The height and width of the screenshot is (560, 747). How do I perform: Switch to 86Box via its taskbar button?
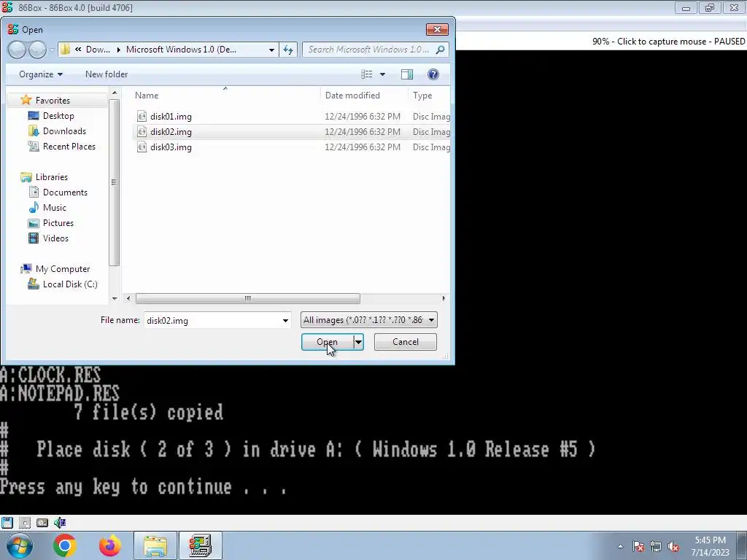tap(200, 545)
